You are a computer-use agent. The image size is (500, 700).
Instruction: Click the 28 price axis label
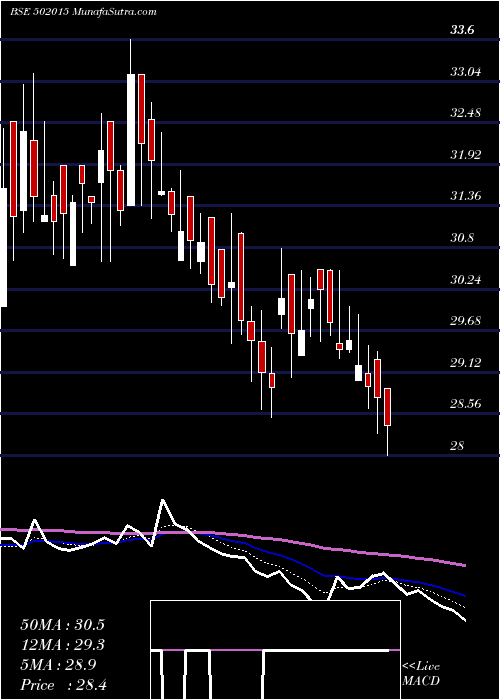pos(458,446)
